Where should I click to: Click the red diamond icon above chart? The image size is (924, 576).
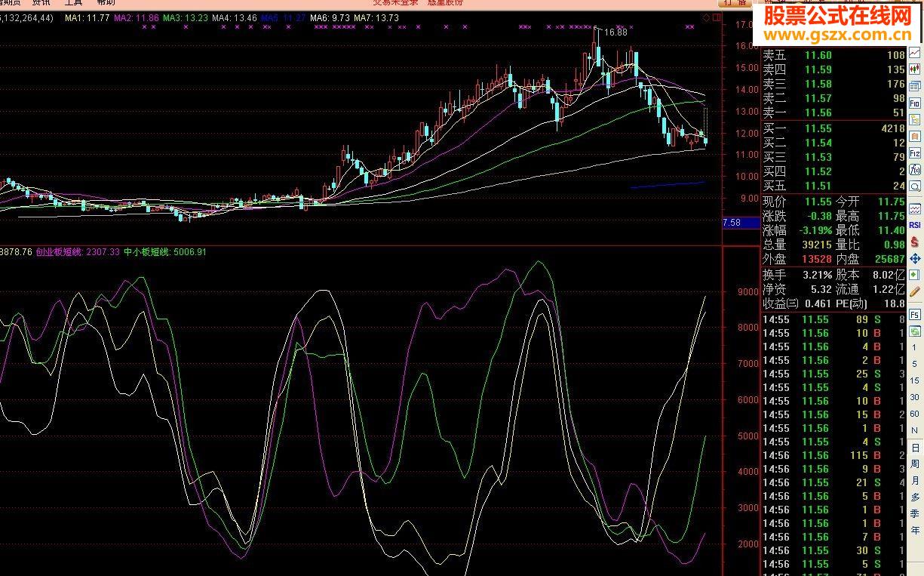(706, 17)
